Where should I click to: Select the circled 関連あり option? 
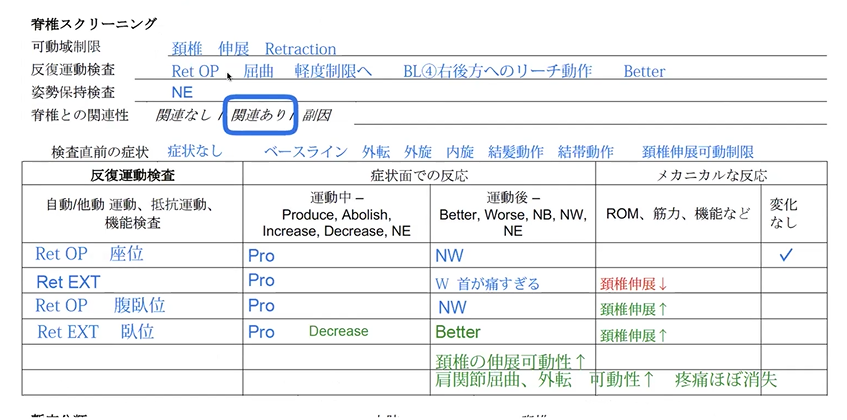[x=260, y=116]
